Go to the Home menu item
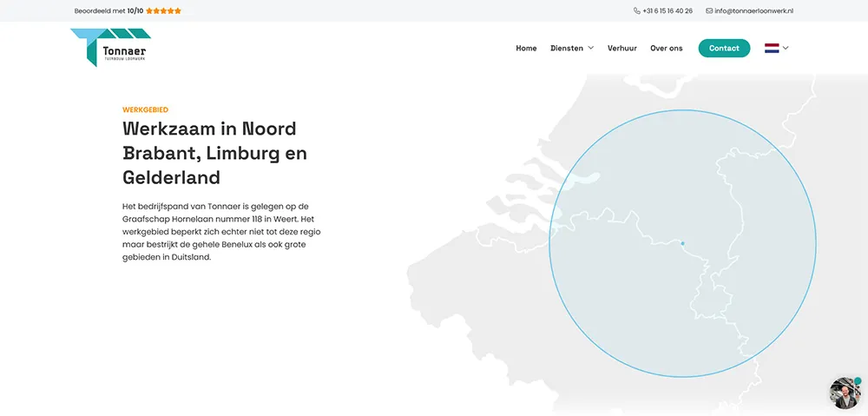 tap(526, 49)
